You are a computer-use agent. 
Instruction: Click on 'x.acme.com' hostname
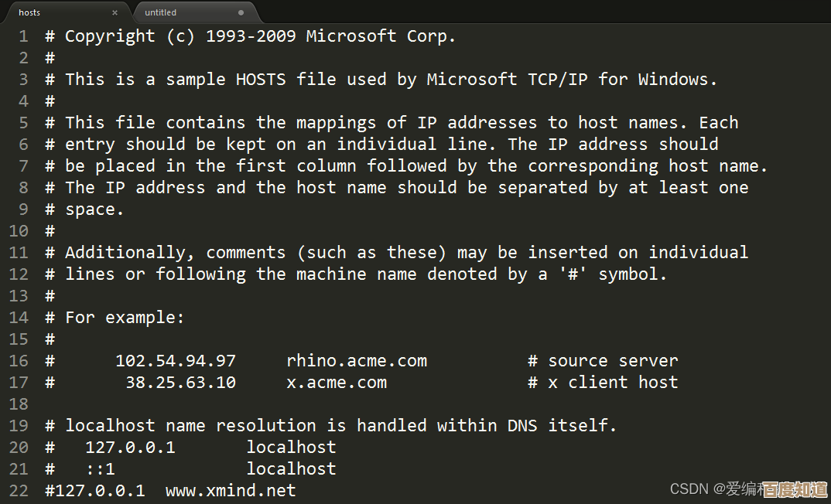click(337, 383)
